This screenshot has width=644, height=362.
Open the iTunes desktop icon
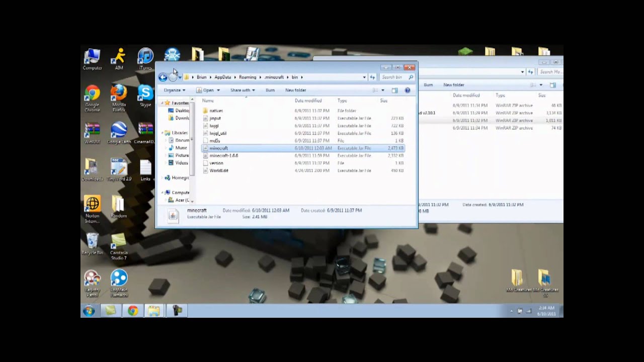coord(145,59)
